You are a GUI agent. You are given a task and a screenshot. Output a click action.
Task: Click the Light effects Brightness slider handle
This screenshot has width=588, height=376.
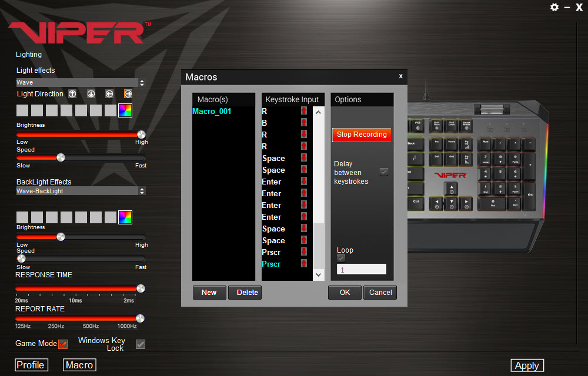pyautogui.click(x=141, y=135)
